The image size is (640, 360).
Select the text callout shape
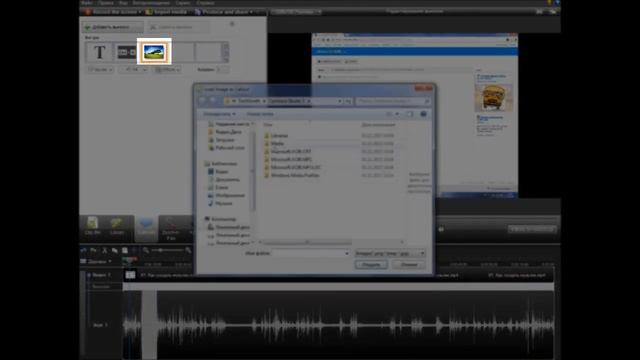point(100,52)
